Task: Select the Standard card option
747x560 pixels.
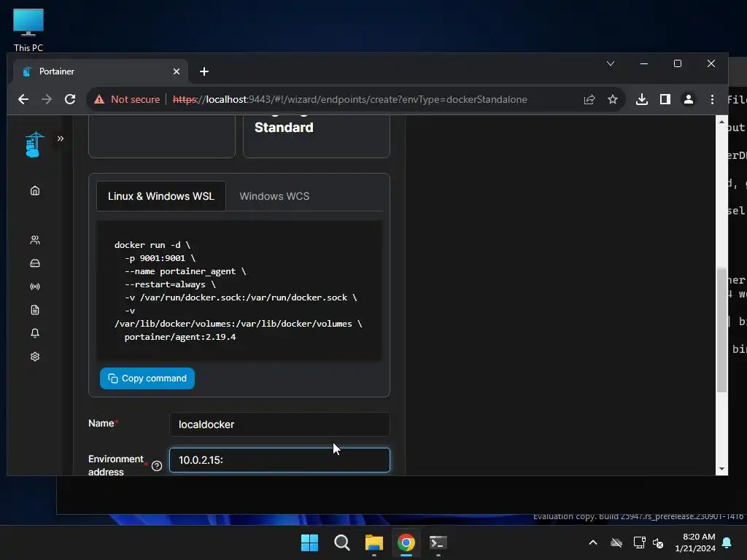Action: (317, 136)
